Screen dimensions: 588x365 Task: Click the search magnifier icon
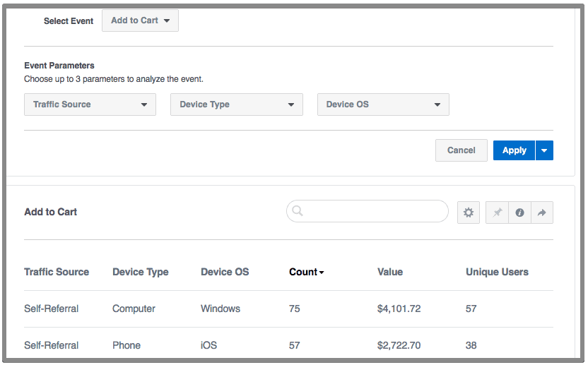[x=298, y=211]
